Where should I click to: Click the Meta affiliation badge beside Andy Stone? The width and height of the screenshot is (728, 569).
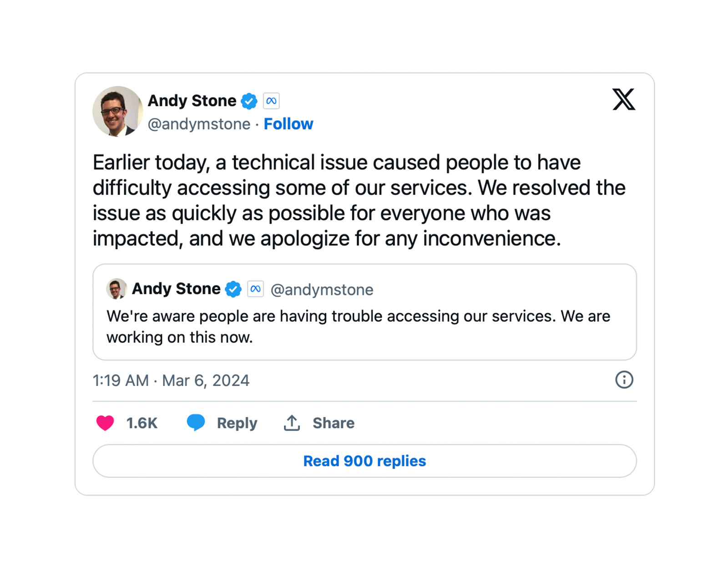[271, 101]
